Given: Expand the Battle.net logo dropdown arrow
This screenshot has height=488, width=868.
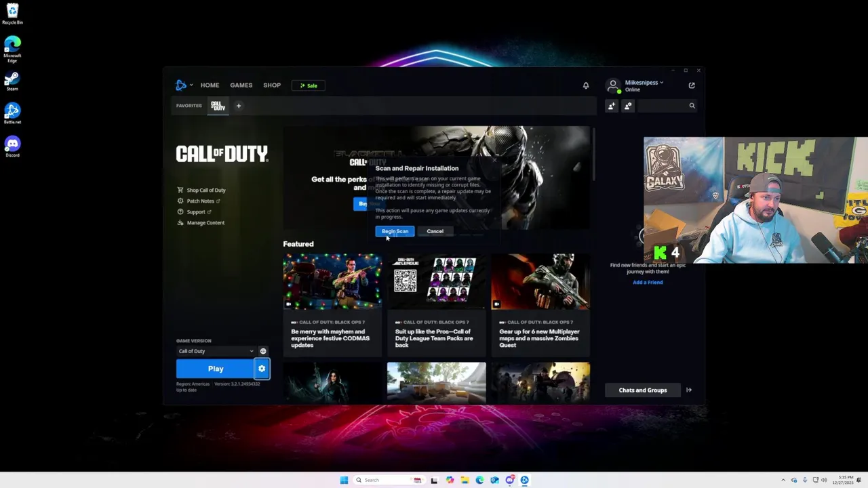Looking at the screenshot, I should click(x=191, y=85).
